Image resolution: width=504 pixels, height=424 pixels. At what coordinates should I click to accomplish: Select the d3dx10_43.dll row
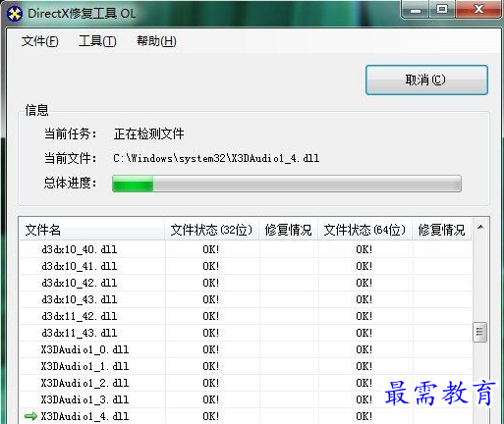pos(246,299)
